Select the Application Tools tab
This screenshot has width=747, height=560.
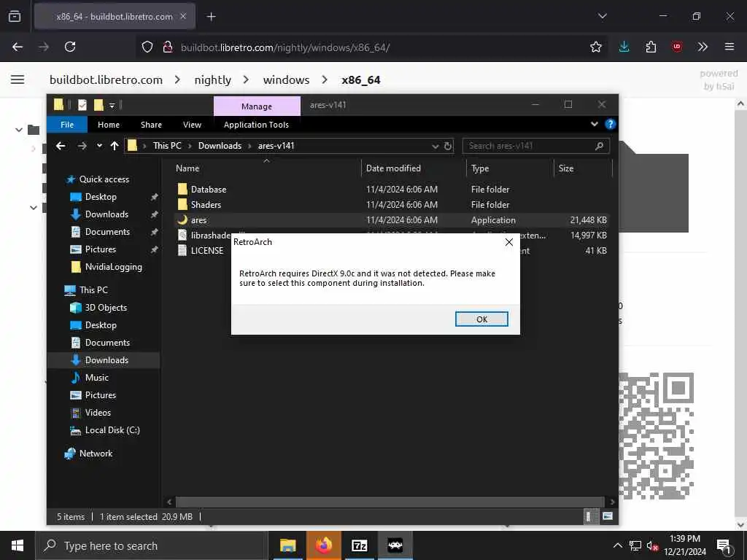[x=256, y=125]
